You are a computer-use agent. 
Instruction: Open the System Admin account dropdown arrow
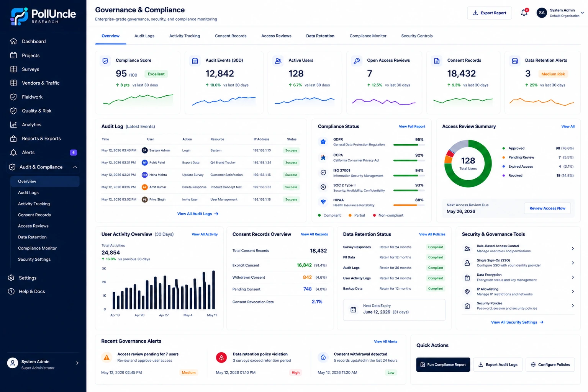pyautogui.click(x=582, y=13)
